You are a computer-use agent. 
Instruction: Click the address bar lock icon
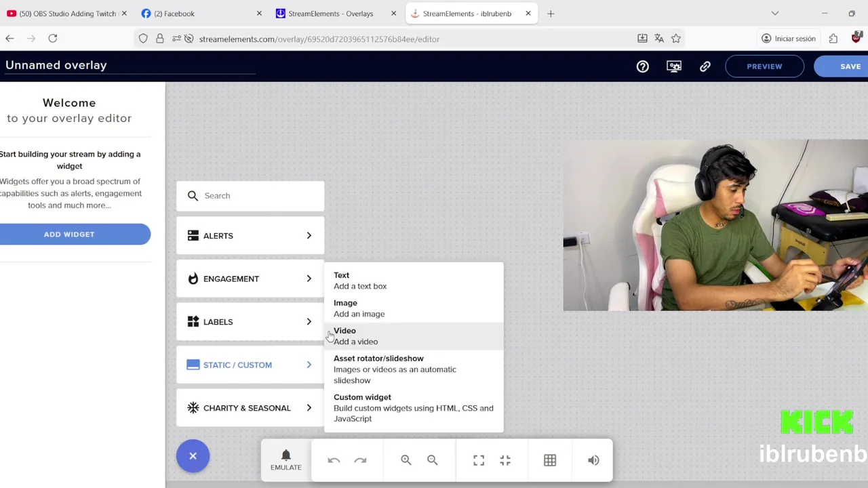click(160, 39)
